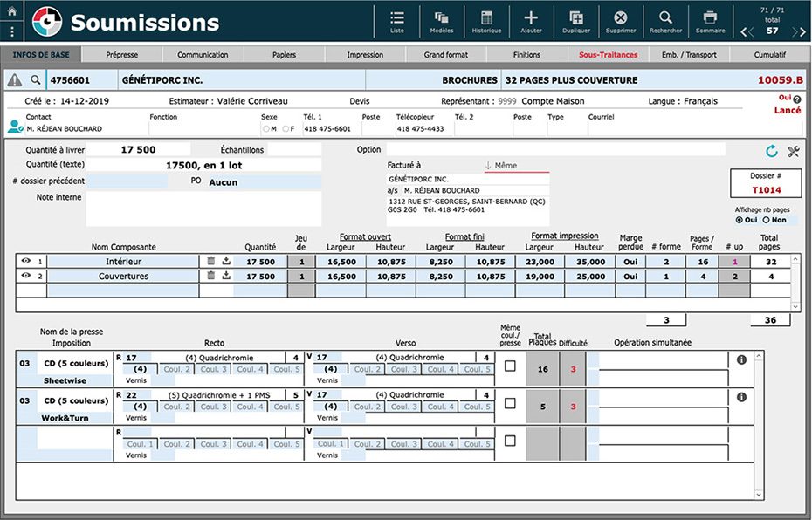Check Même coul./presse box for first press
Screen dimensions: 812x520
pyautogui.click(x=510, y=366)
